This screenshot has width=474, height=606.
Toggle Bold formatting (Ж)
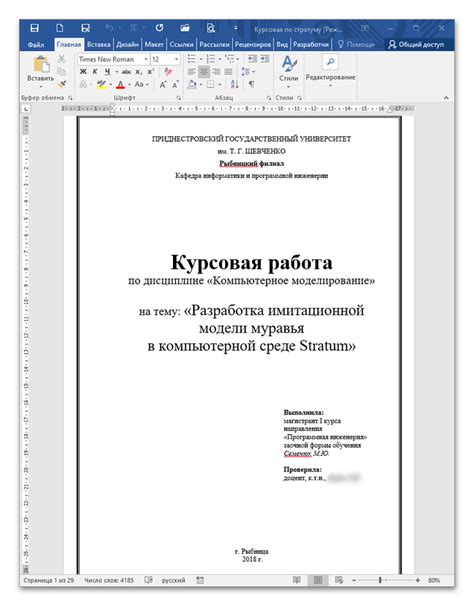click(x=83, y=71)
